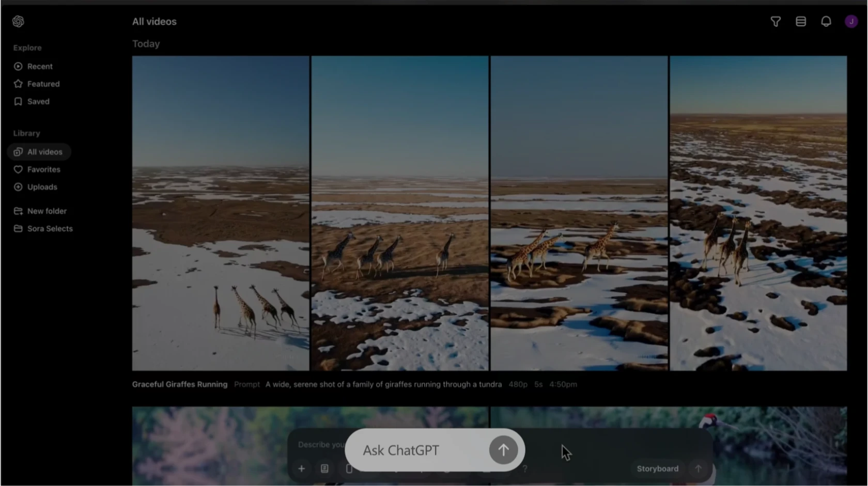
Task: Click the OpenAI logo in the sidebar
Action: point(18,21)
